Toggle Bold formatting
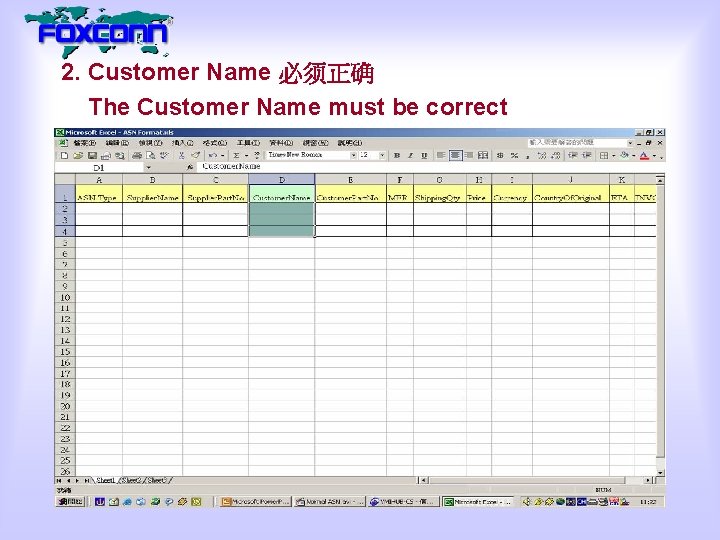 [x=397, y=156]
